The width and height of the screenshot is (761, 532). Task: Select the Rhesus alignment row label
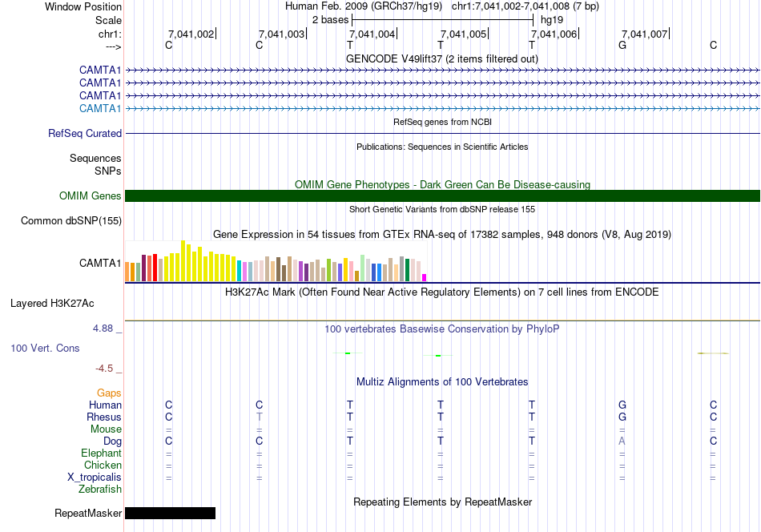coord(104,417)
